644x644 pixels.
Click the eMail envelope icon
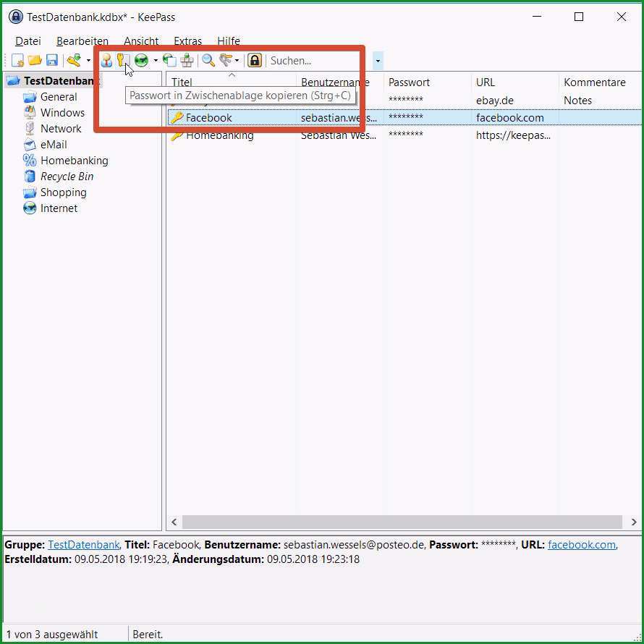tap(30, 145)
